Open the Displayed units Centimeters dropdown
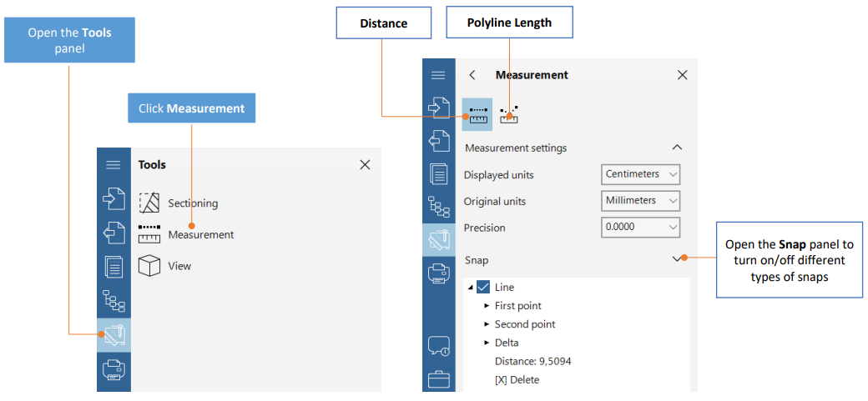Viewport: 868px width, 401px height. [x=640, y=174]
